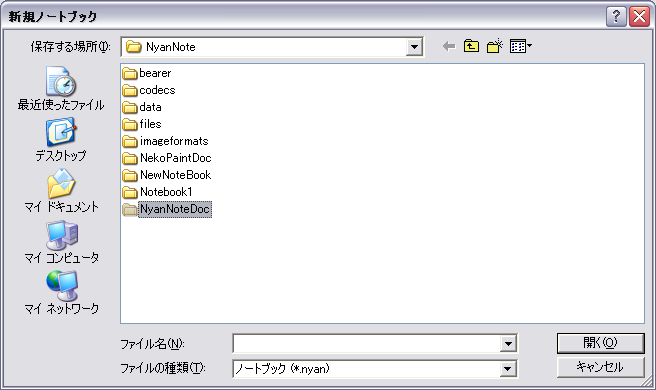Select the bearer folder
The height and width of the screenshot is (390, 656).
(147, 73)
